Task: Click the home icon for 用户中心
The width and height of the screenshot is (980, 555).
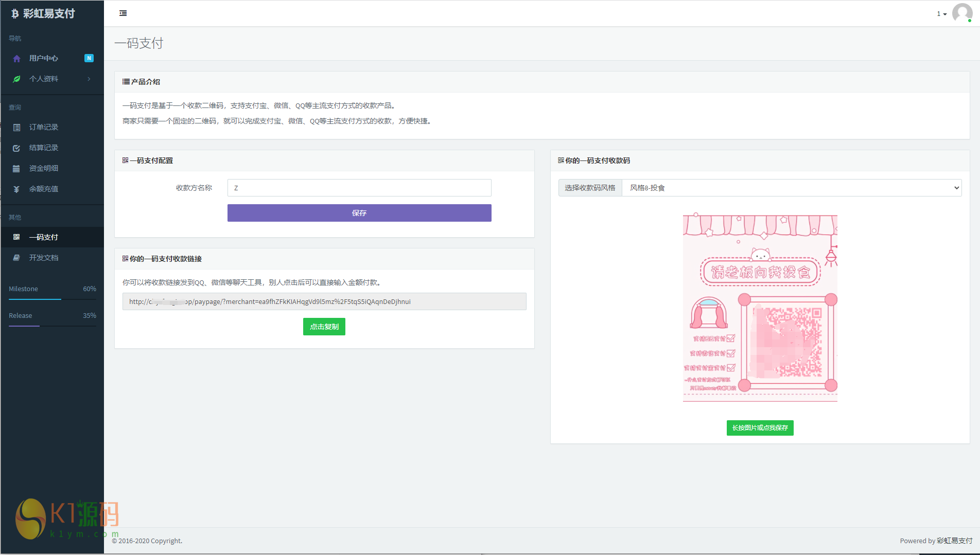Action: click(16, 59)
